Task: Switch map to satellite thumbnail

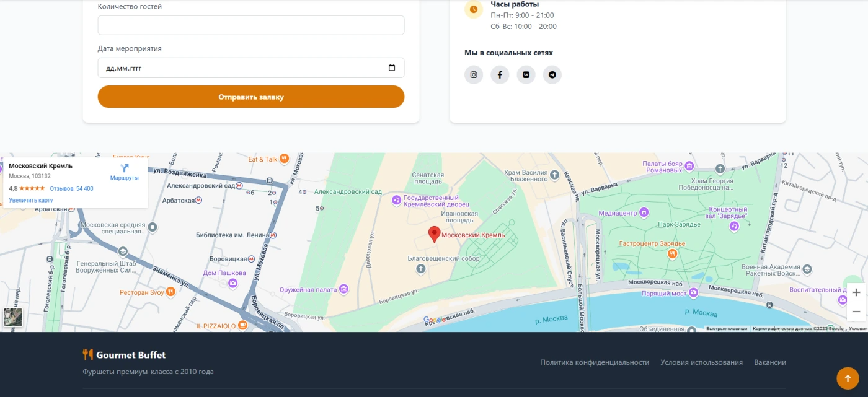Action: point(13,318)
